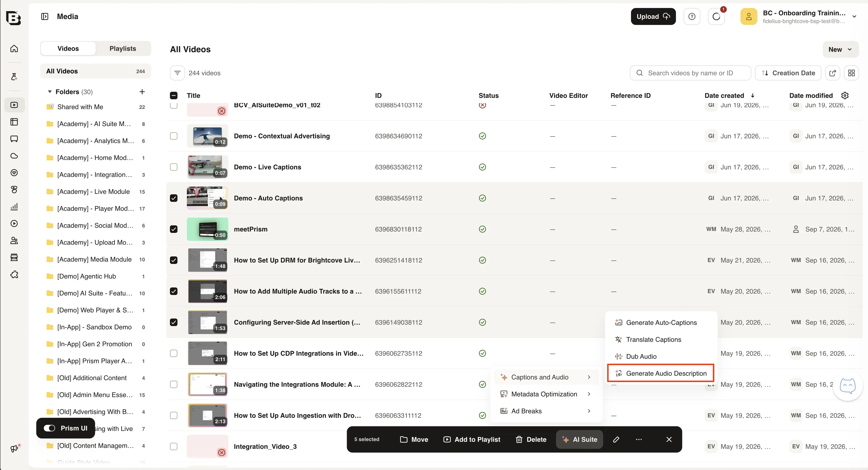Open the flask experiments sidebar icon
868x470 pixels.
pos(14,77)
